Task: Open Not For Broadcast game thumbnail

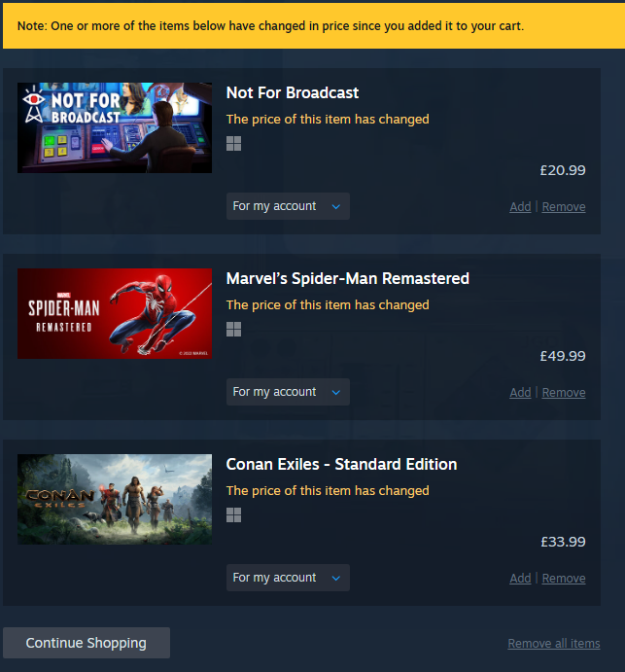Action: pos(115,127)
